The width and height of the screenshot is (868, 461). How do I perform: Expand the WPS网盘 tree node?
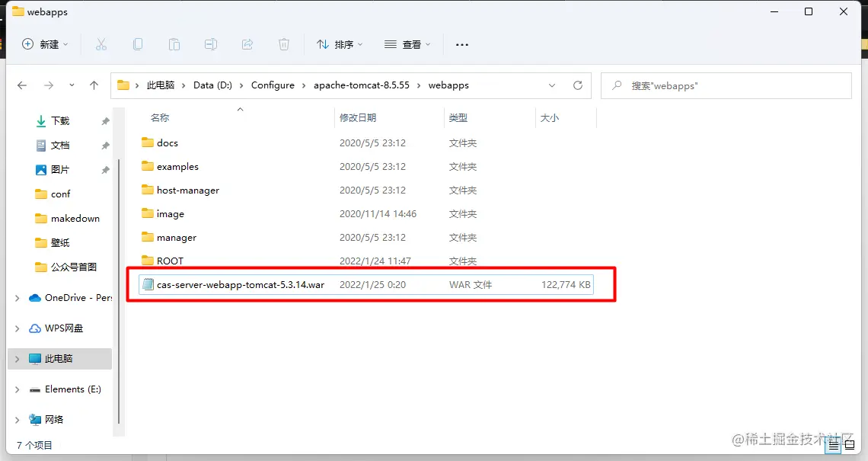point(18,328)
